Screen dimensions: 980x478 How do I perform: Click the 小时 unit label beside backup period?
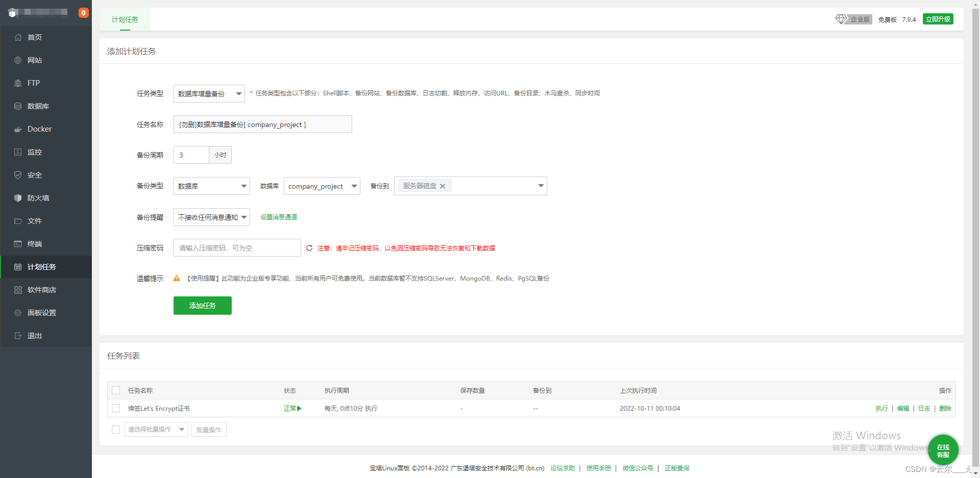(x=220, y=155)
